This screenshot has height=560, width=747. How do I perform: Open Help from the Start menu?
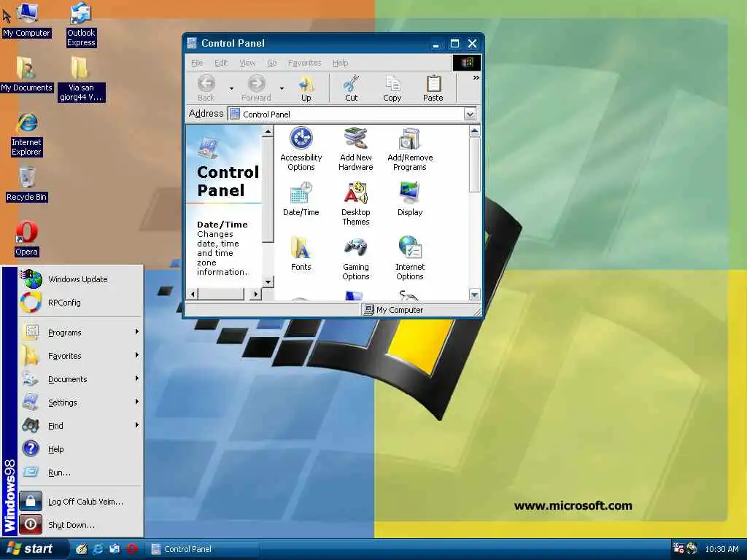tap(80, 449)
